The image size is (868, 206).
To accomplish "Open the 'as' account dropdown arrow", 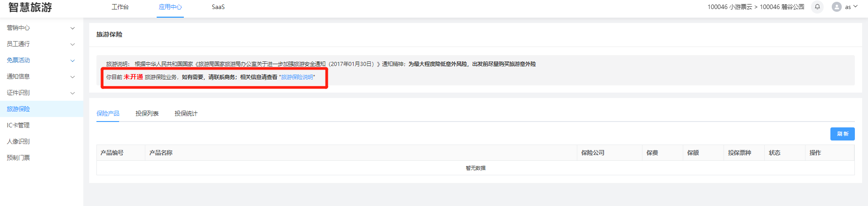I will point(855,7).
